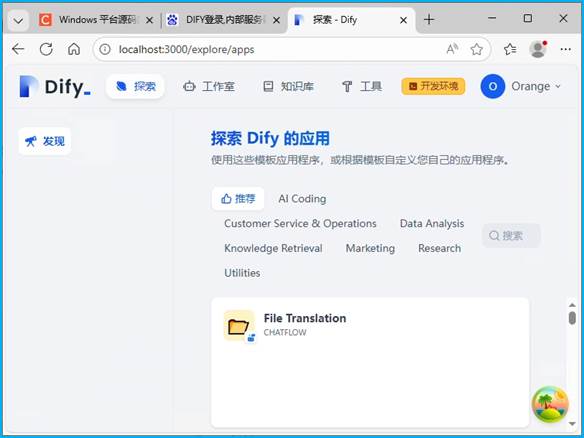
Task: Click the 搜索 search field
Action: click(x=511, y=236)
